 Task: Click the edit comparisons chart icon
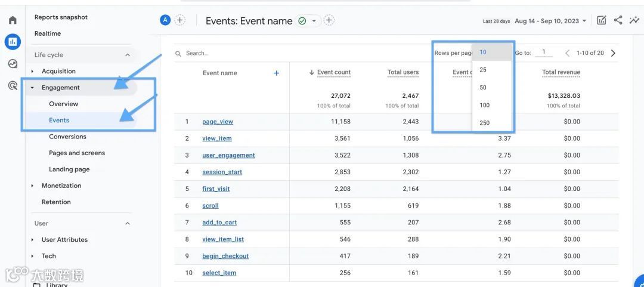[x=601, y=20]
